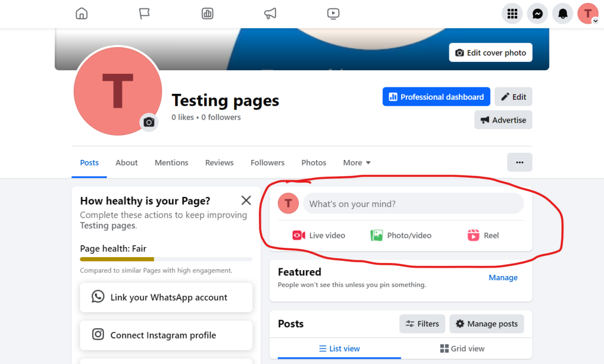Switch to the About tab
Viewport: 604px width, 364px height.
(126, 163)
